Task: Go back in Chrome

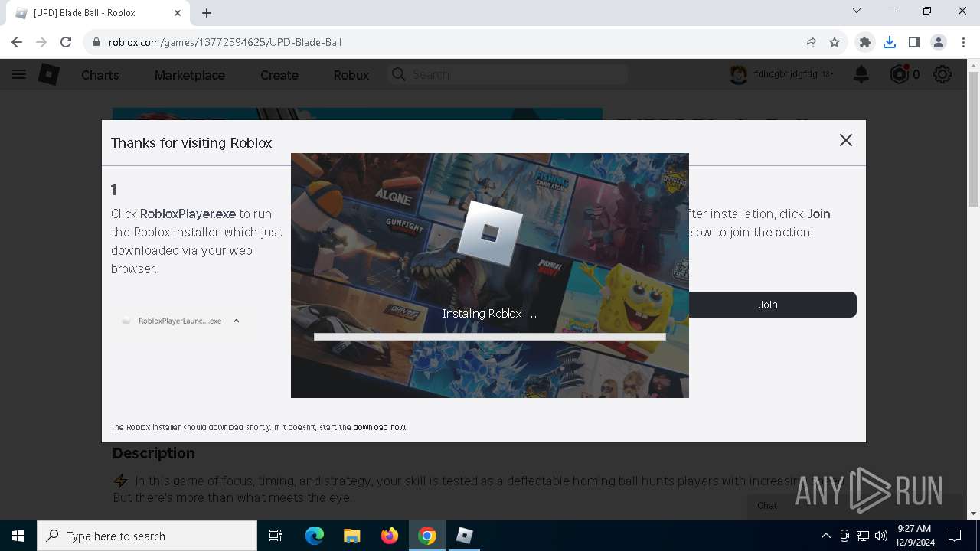Action: click(17, 42)
